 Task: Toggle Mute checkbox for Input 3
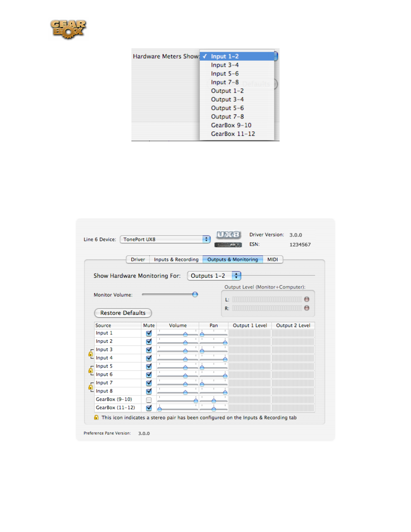tap(149, 350)
